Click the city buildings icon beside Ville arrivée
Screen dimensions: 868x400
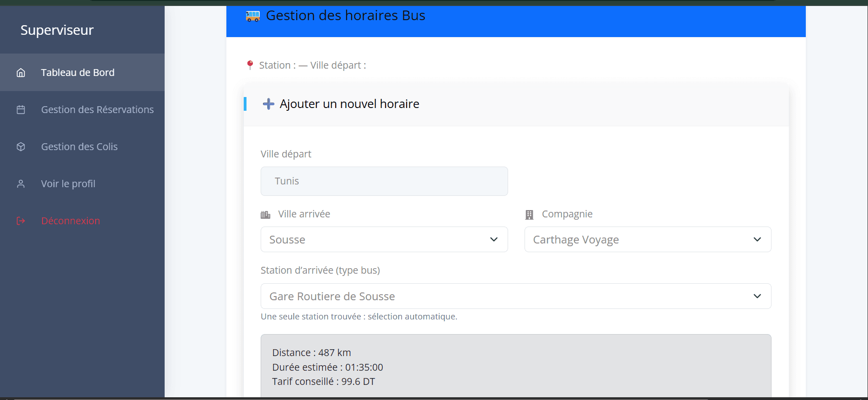pyautogui.click(x=265, y=215)
